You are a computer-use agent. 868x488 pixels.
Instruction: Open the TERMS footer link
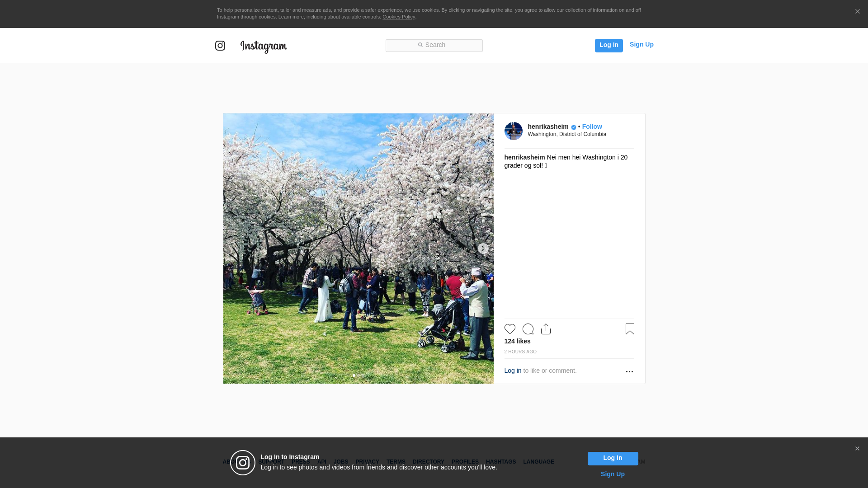(396, 462)
